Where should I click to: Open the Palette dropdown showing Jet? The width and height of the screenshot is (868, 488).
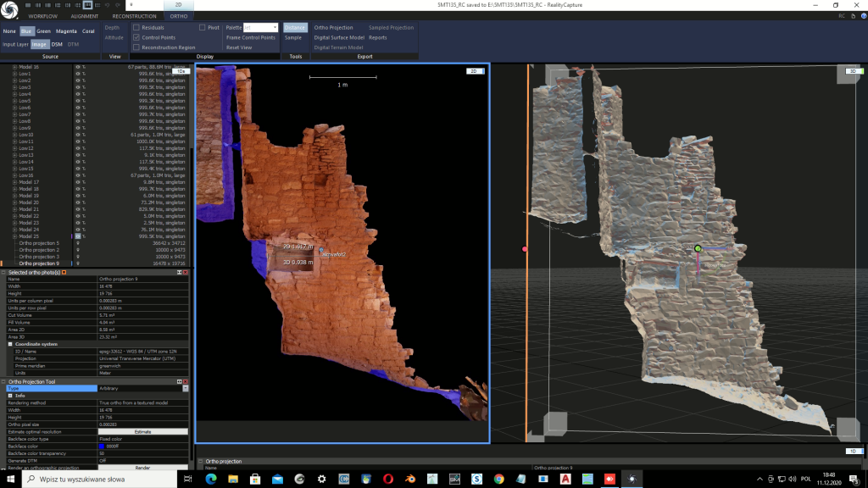pos(260,27)
